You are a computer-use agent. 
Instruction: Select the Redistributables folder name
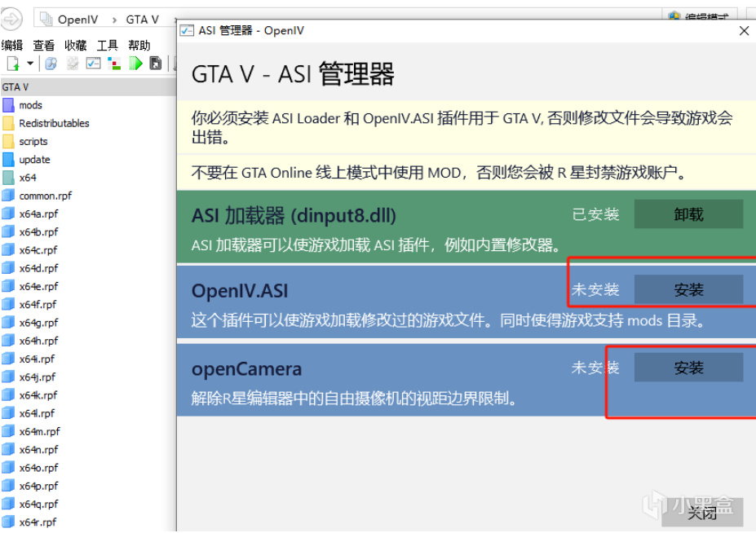click(x=54, y=123)
